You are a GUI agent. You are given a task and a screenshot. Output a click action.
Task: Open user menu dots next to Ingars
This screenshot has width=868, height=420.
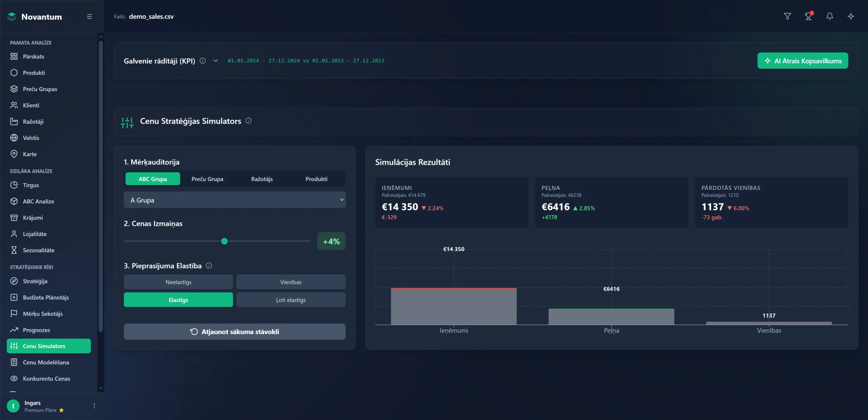click(x=94, y=406)
